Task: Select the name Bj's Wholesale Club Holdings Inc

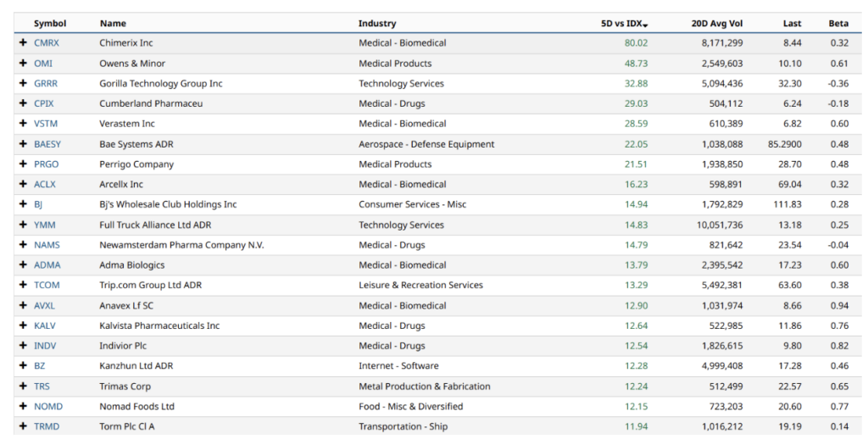Action: pyautogui.click(x=169, y=204)
